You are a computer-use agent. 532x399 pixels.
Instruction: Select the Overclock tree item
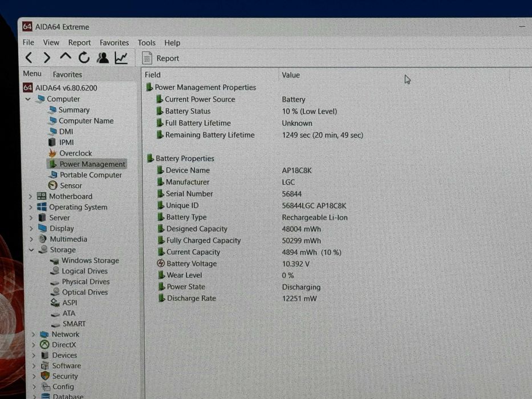click(x=70, y=153)
